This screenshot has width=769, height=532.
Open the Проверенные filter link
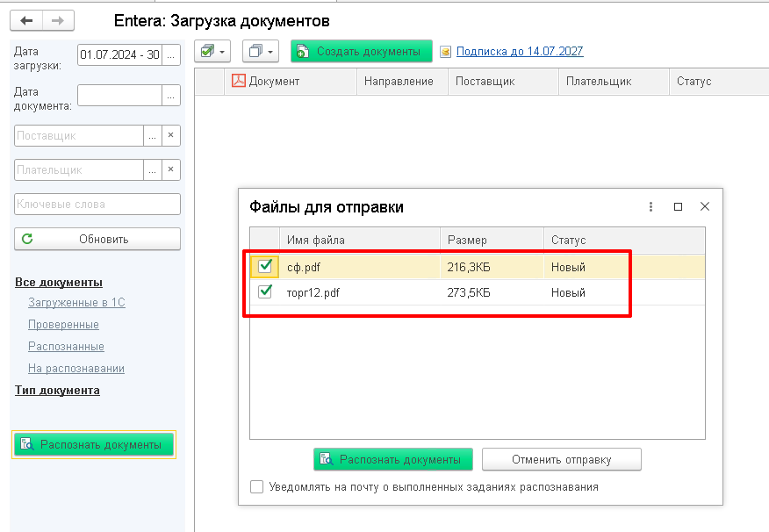click(x=63, y=325)
